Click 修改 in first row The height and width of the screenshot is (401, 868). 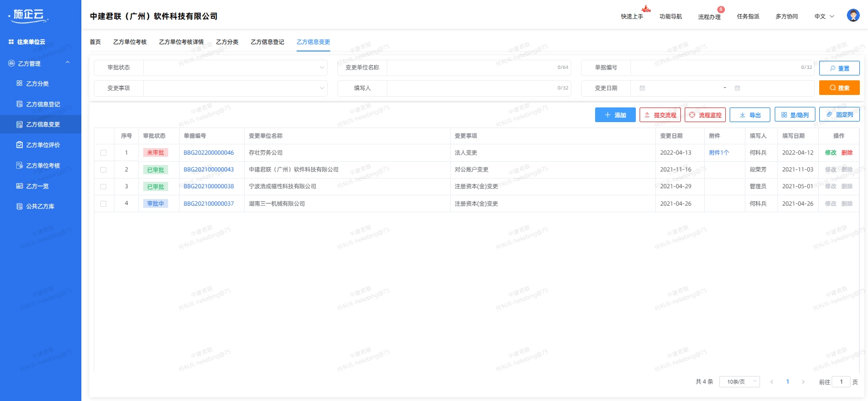coord(831,153)
